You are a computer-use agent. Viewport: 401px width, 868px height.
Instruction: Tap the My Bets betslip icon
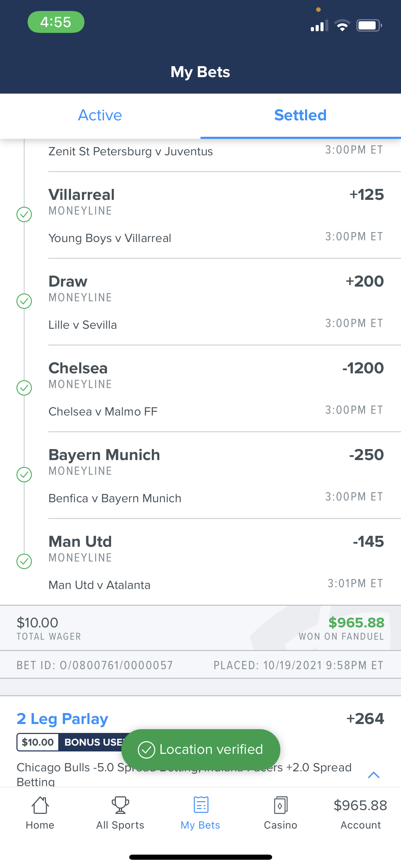200,805
